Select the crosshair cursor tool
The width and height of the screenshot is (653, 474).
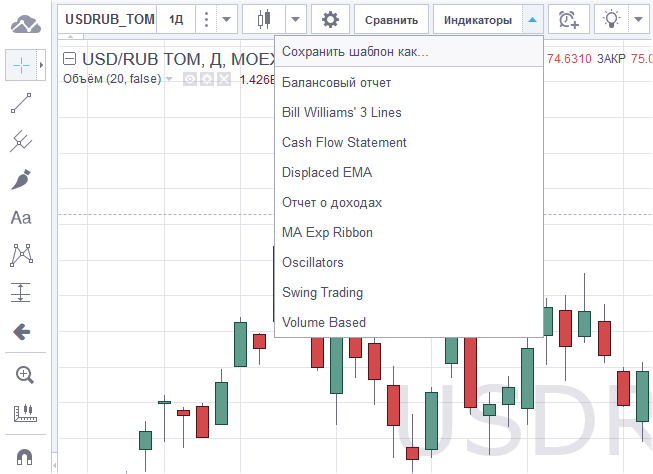(x=21, y=66)
